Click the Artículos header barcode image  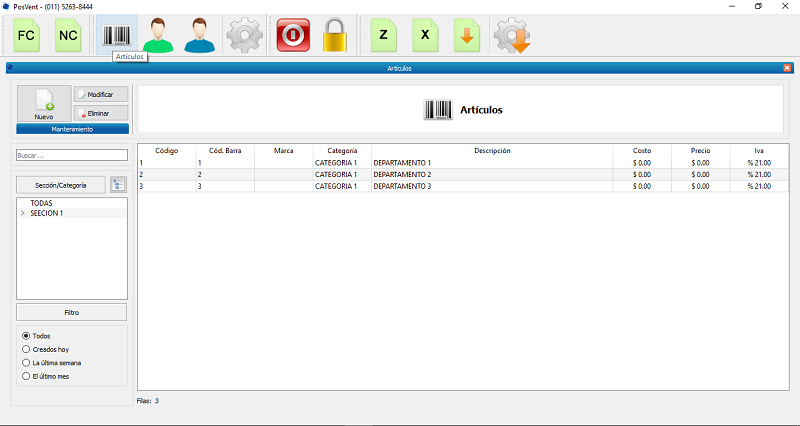tap(438, 110)
